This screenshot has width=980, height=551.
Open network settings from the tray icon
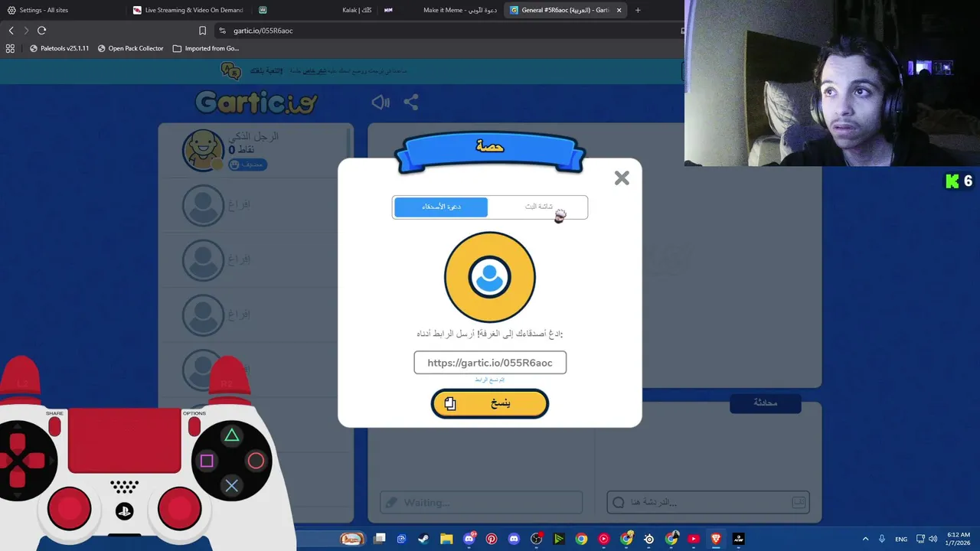(920, 539)
